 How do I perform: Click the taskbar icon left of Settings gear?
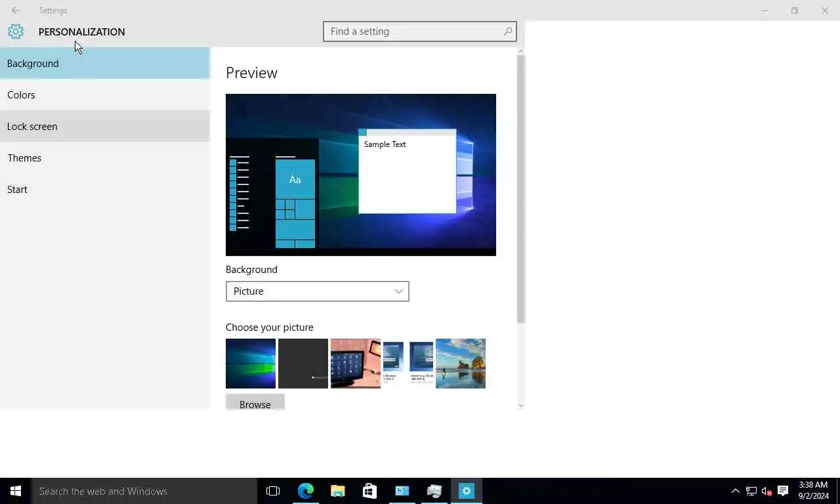click(x=434, y=491)
